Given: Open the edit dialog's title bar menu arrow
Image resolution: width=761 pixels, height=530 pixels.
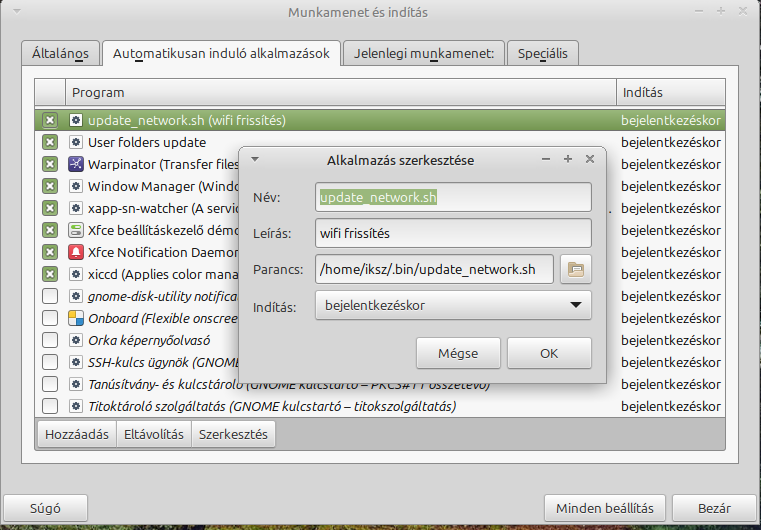Looking at the screenshot, I should click(255, 159).
